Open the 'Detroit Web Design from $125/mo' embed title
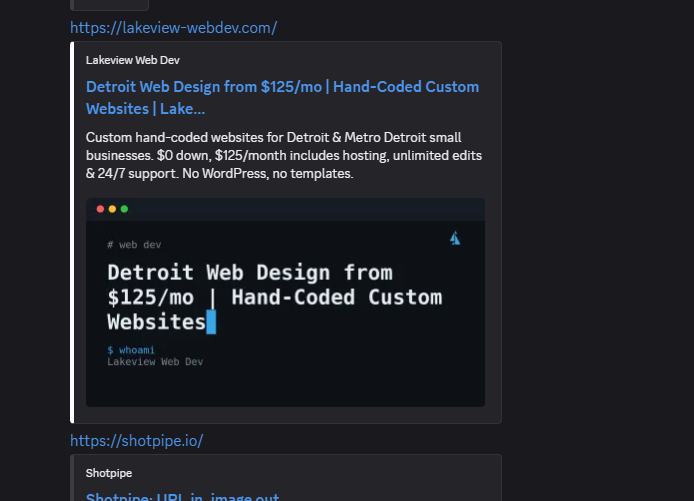This screenshot has height=501, width=694. click(282, 97)
